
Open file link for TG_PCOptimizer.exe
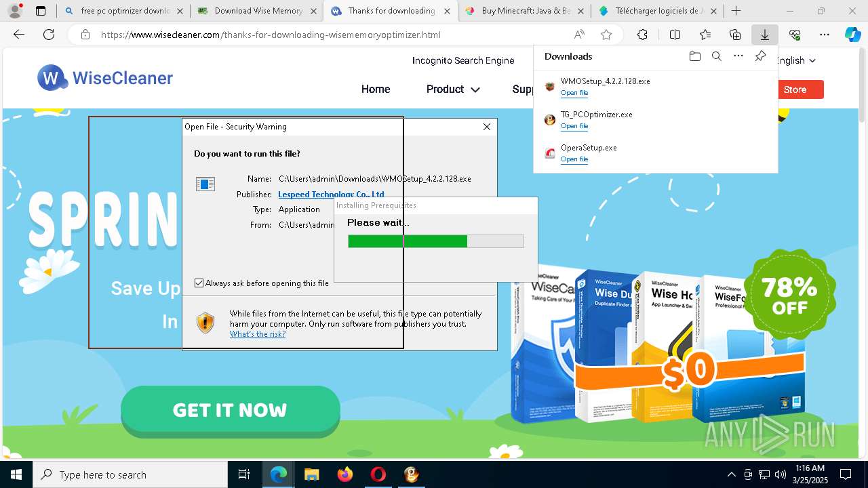574,126
